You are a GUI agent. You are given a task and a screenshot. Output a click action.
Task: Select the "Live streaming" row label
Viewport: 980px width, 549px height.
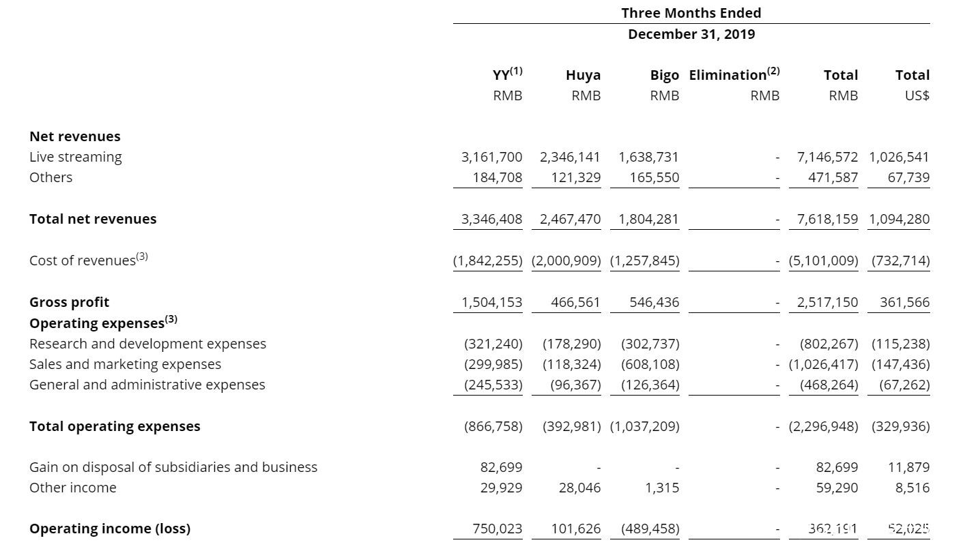(76, 157)
